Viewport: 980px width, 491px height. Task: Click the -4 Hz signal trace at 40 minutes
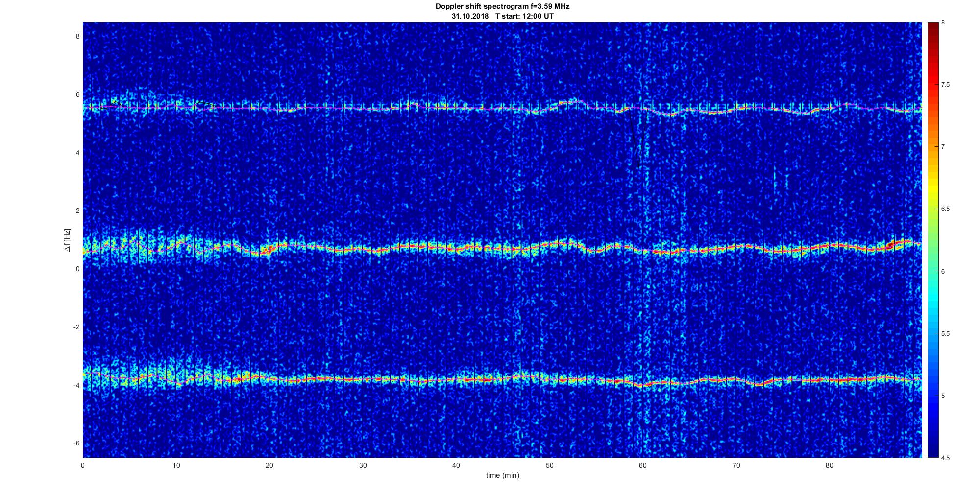click(456, 380)
